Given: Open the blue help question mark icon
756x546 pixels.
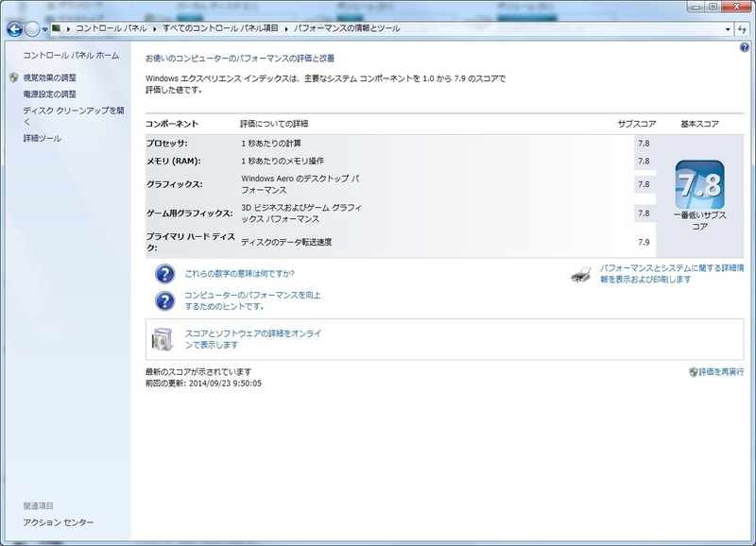Looking at the screenshot, I should tap(745, 47).
